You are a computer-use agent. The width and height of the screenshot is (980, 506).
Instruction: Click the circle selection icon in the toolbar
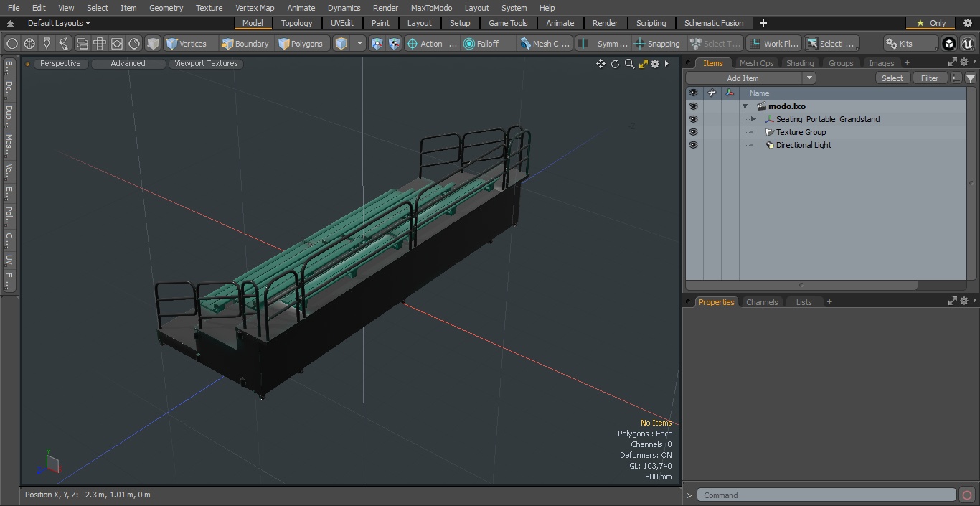[12, 44]
